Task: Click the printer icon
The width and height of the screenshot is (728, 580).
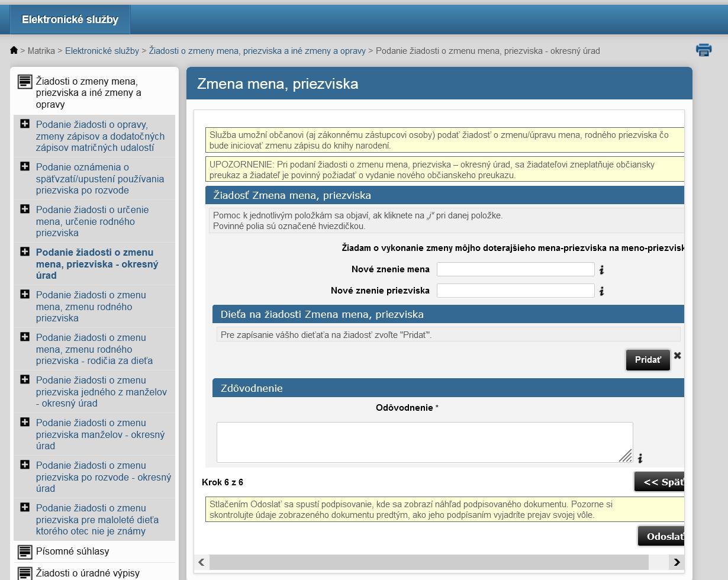Action: tap(703, 50)
